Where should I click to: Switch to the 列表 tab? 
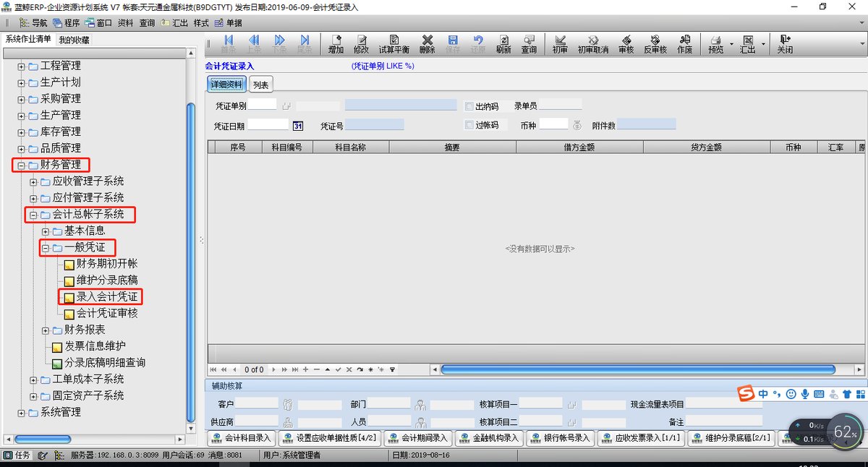click(x=260, y=85)
